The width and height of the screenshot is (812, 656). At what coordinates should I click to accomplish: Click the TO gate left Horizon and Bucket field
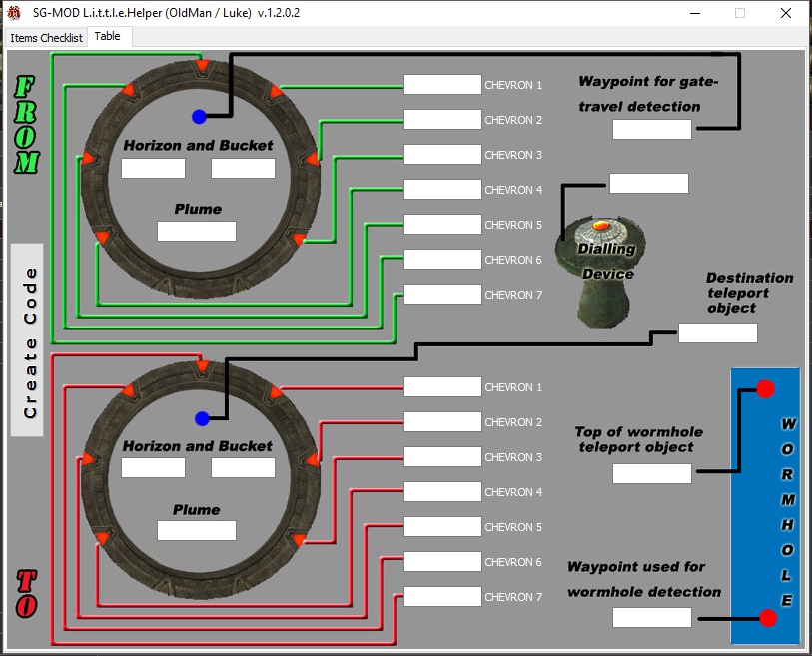pyautogui.click(x=153, y=468)
